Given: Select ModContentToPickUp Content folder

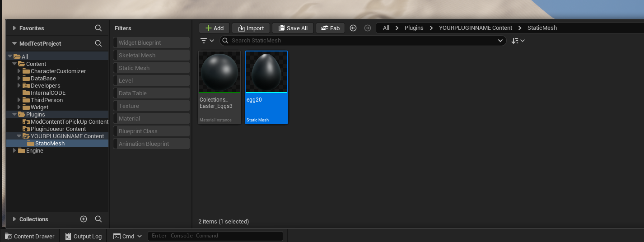Looking at the screenshot, I should coord(65,121).
